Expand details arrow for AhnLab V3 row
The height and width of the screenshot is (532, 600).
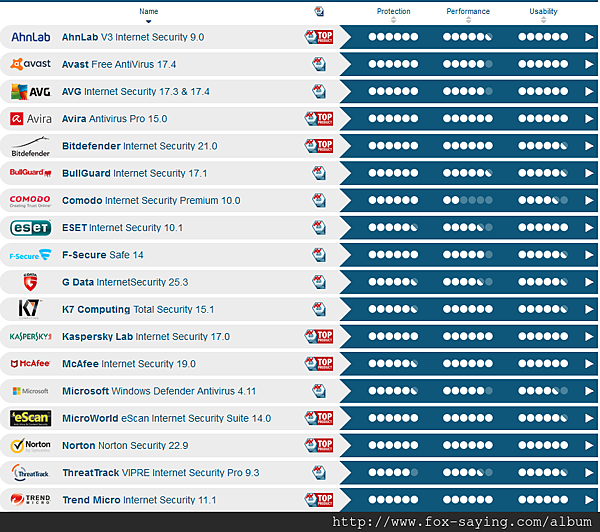589,37
